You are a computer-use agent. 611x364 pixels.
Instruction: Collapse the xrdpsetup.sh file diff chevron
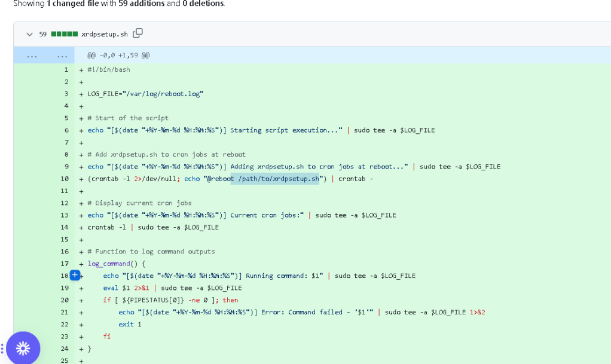coord(30,34)
